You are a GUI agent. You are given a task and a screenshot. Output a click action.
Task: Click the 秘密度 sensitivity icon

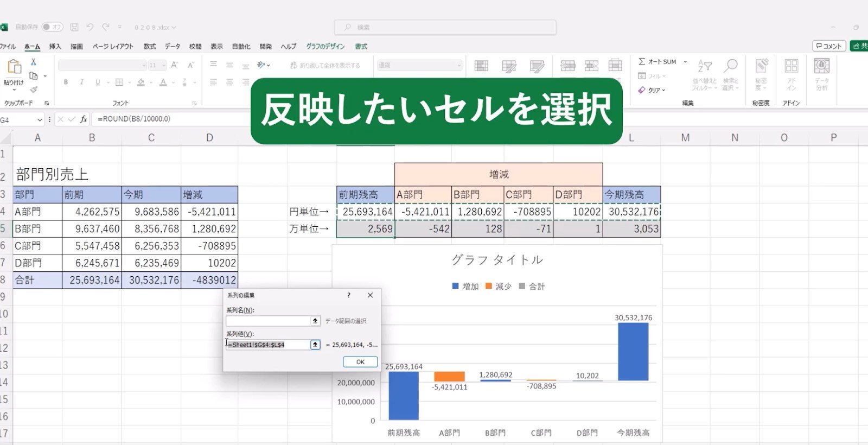point(762,66)
